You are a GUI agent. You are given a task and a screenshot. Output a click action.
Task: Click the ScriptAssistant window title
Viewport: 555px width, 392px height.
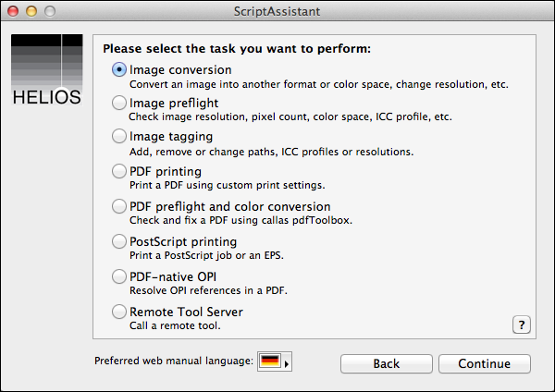click(277, 11)
